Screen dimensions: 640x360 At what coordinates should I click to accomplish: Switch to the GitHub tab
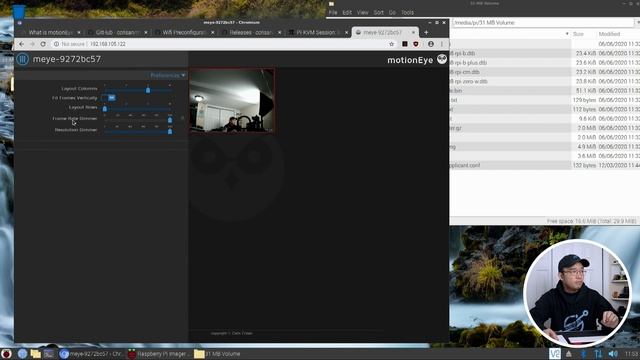[x=118, y=32]
